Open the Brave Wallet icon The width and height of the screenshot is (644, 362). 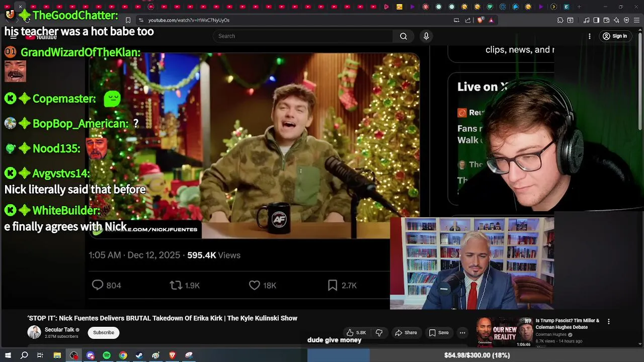tap(606, 20)
